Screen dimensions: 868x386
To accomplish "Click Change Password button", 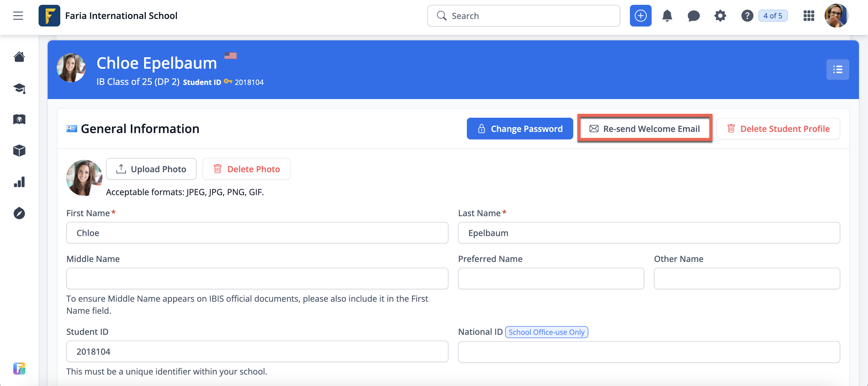I will coord(520,129).
